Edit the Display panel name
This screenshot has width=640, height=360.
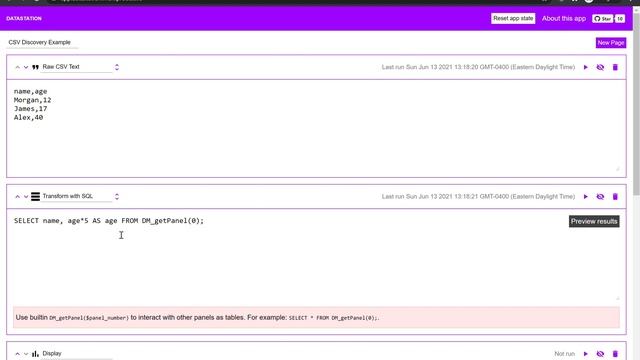[76, 354]
